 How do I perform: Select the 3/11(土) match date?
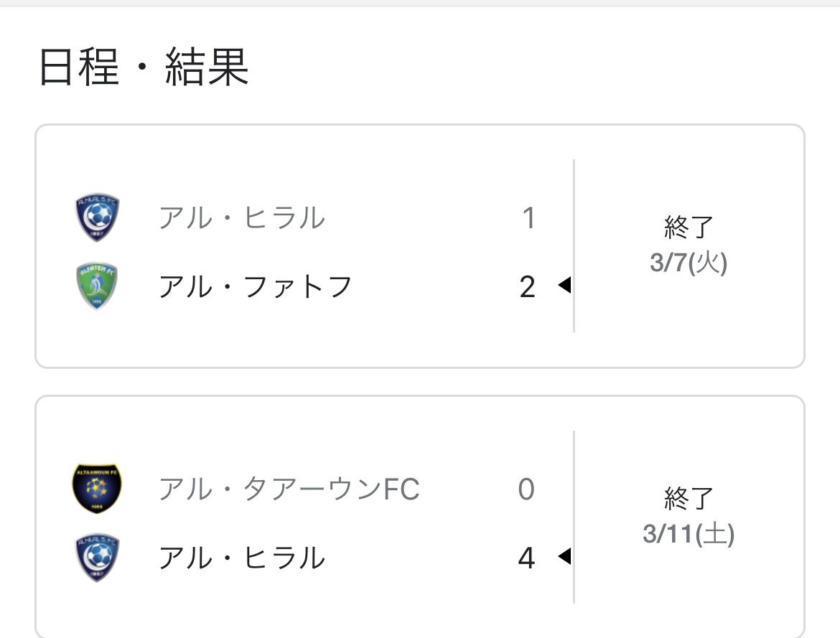click(x=689, y=535)
